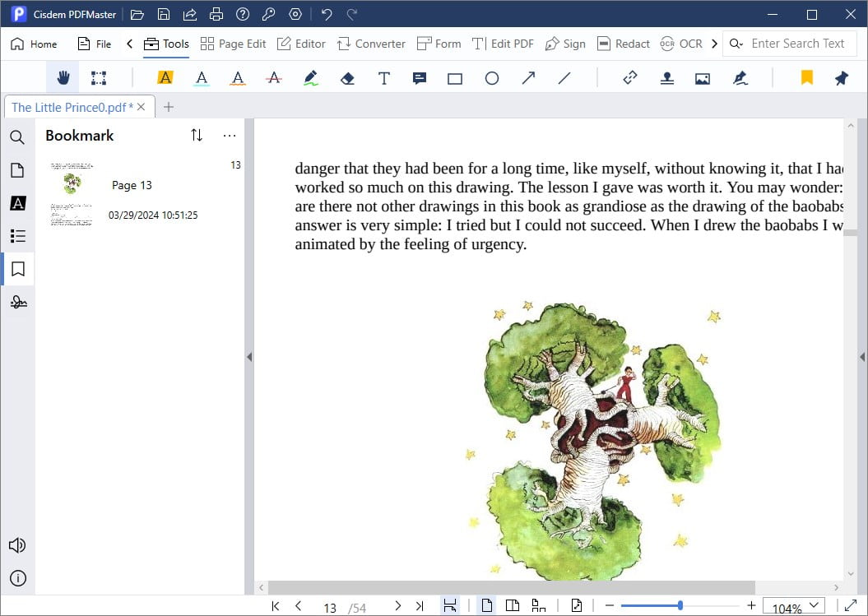Switch to the Page Edit tab

[x=233, y=44]
